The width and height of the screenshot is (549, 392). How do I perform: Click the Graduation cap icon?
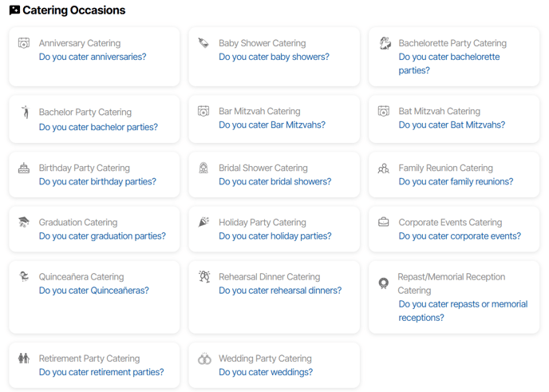click(24, 222)
